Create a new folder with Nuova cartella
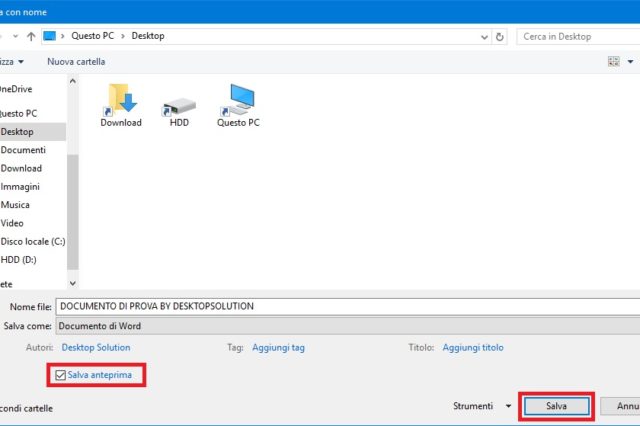 (76, 62)
